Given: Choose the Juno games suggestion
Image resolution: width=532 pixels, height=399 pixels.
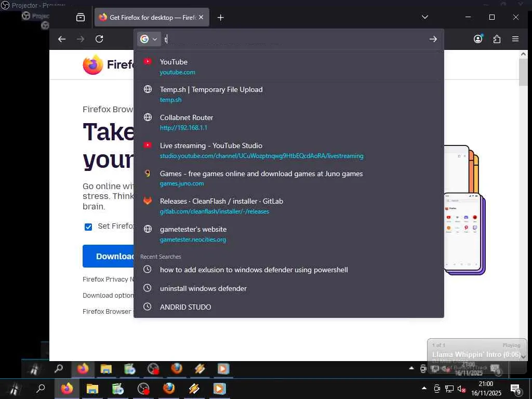Looking at the screenshot, I should coord(289,178).
